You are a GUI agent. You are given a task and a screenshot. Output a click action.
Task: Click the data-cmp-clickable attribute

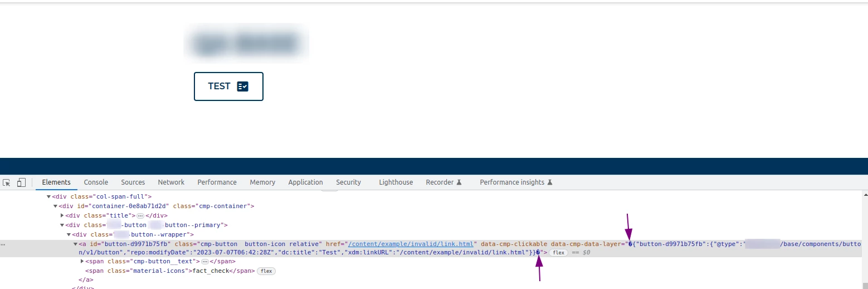point(514,244)
